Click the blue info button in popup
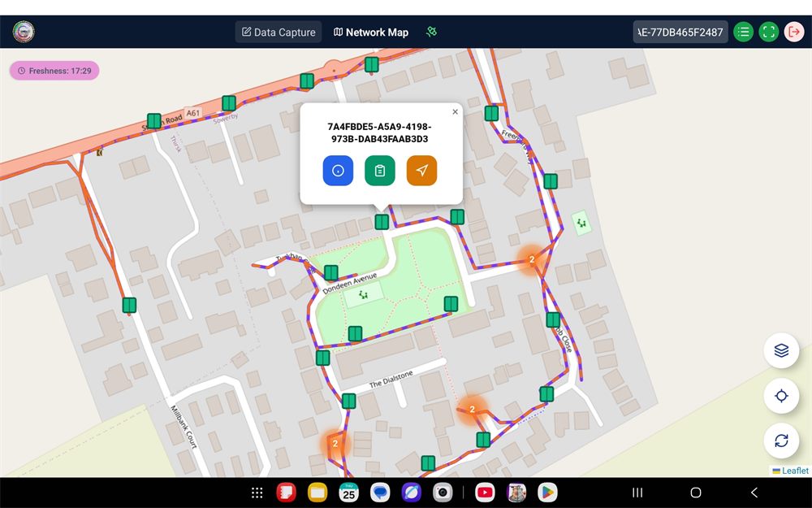 [338, 171]
